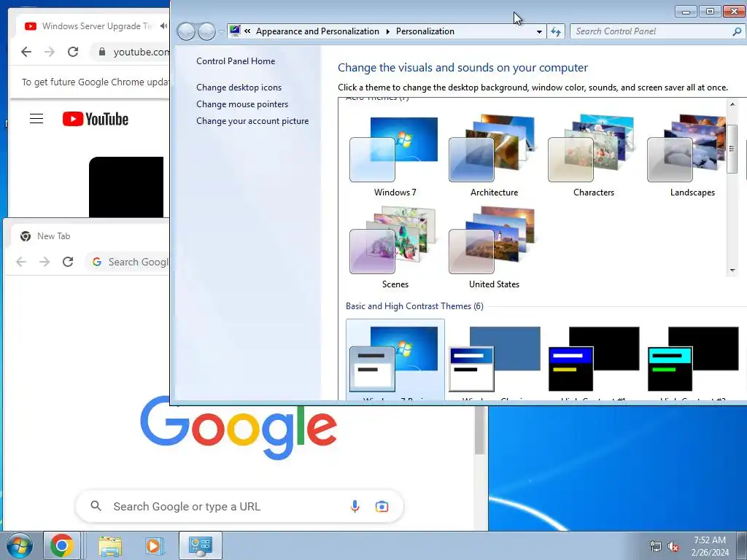Open Change mouse pointers link
747x560 pixels.
coord(242,104)
